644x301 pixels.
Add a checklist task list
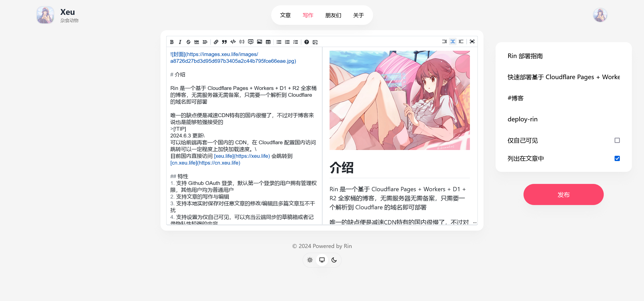[296, 42]
